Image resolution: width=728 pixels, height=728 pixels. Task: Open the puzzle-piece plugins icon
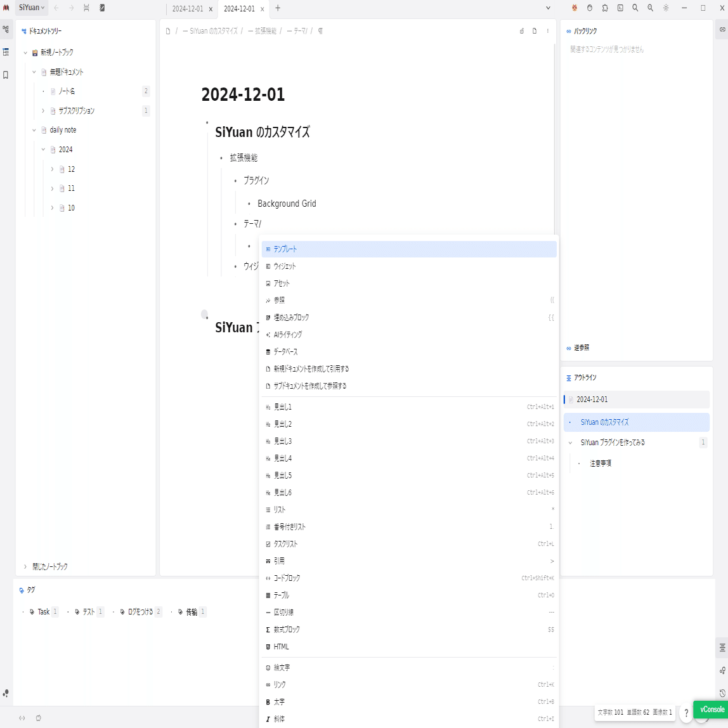tap(605, 8)
